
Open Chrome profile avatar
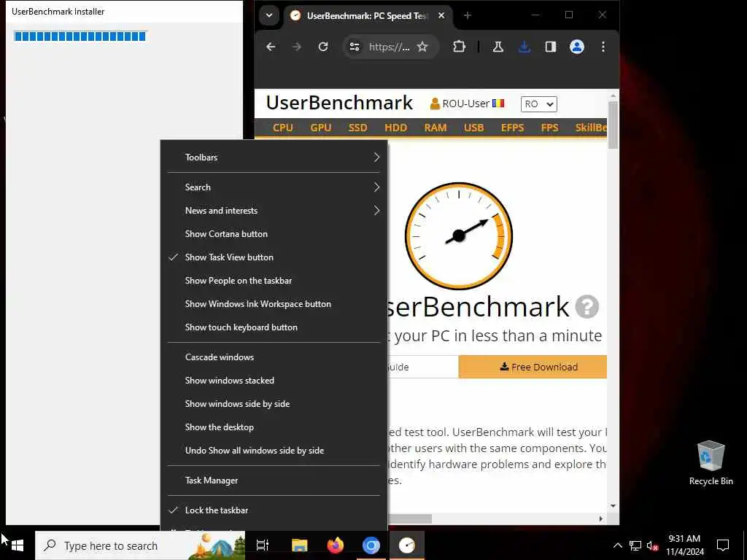point(577,47)
